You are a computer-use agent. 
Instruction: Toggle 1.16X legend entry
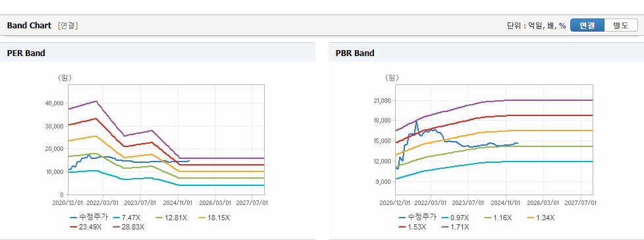coord(498,218)
